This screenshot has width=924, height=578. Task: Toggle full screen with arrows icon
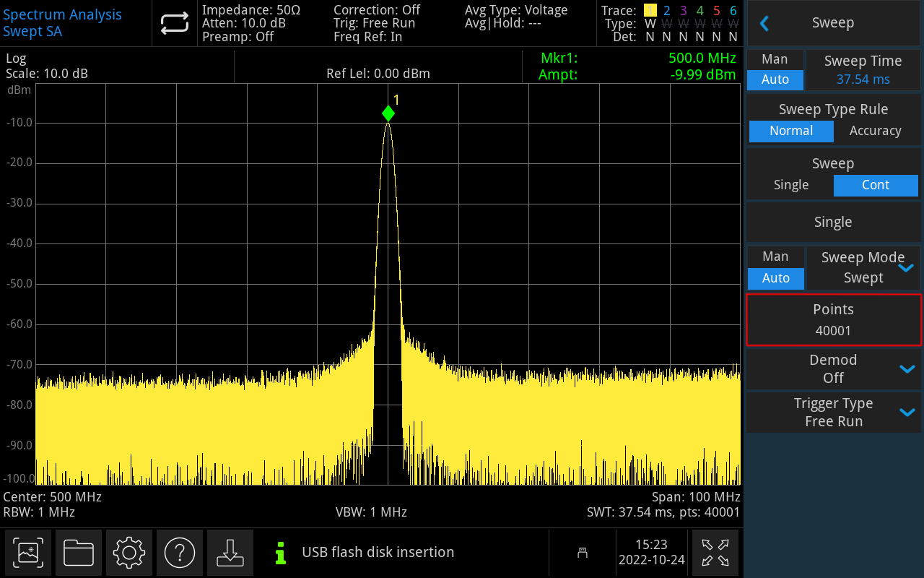715,553
